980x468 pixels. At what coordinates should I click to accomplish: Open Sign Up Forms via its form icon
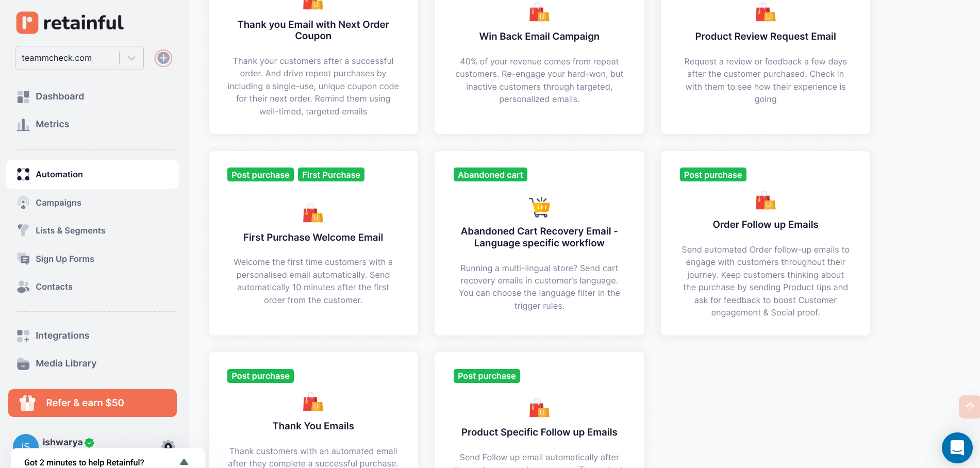pyautogui.click(x=23, y=259)
